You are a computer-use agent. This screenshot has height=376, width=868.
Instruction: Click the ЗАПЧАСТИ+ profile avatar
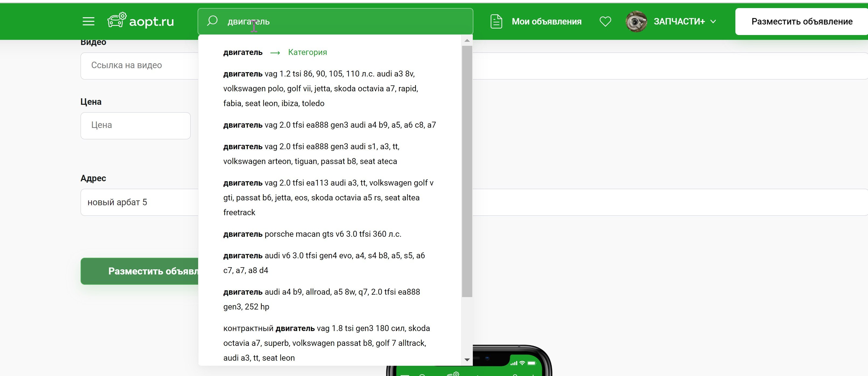[x=636, y=22]
